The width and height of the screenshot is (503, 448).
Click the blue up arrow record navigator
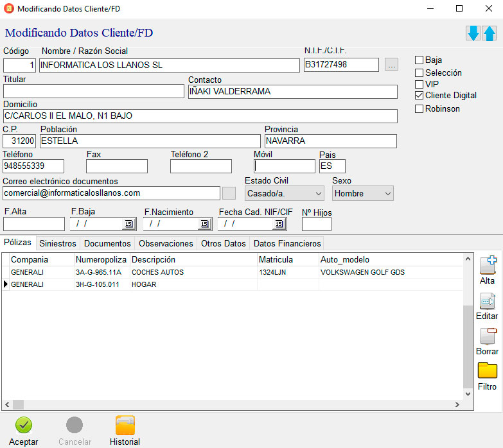click(x=490, y=33)
